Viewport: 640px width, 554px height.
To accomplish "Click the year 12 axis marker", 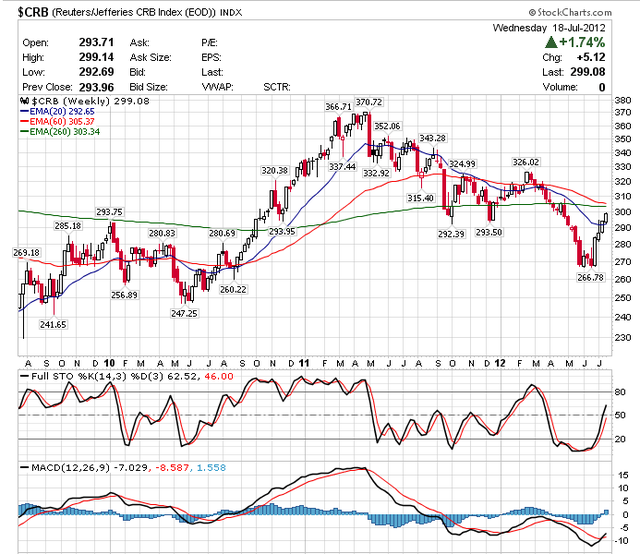I will click(x=500, y=363).
